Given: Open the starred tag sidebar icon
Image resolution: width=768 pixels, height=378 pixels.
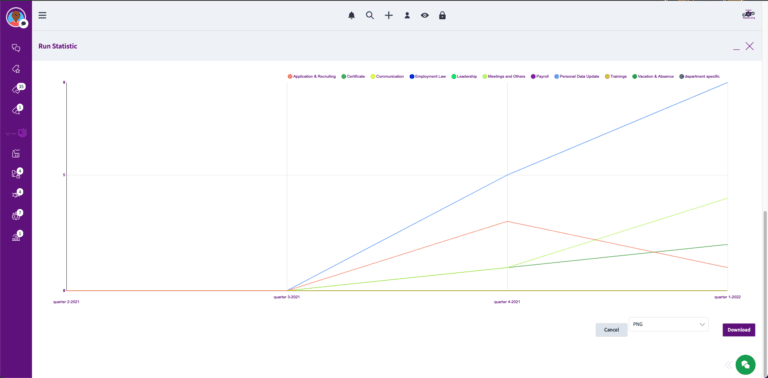Looking at the screenshot, I should (x=16, y=69).
